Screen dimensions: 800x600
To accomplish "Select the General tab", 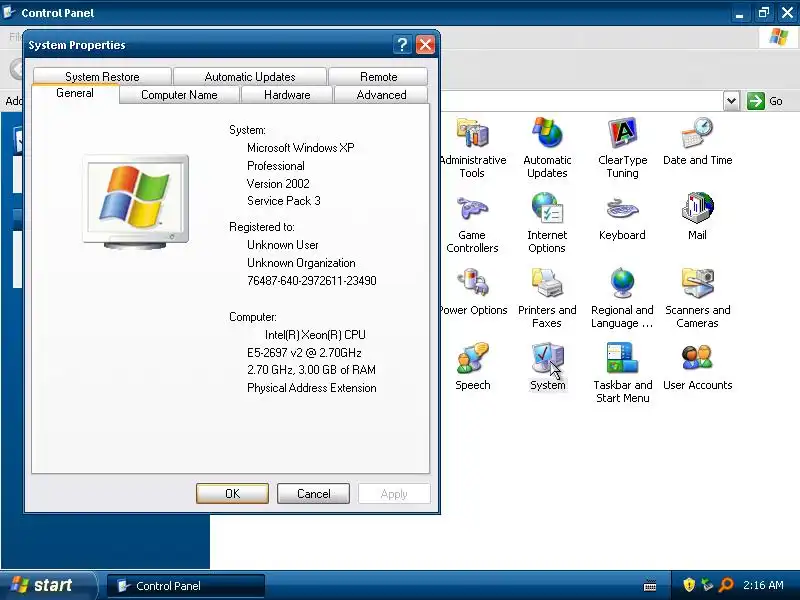I will (x=75, y=93).
